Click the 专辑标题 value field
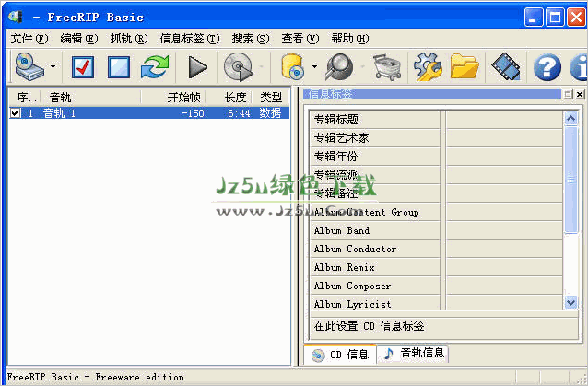The image size is (588, 386). [504, 120]
